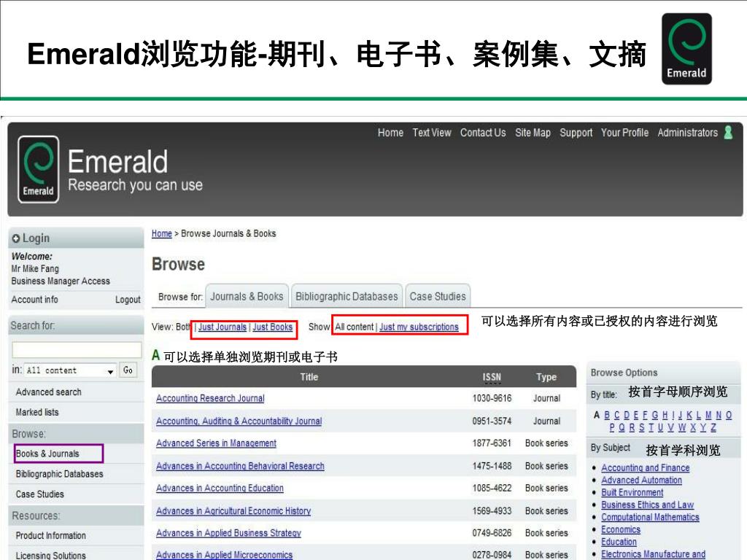747x560 pixels.
Task: Open Advances in Agricultural Economic History
Action: 233,511
